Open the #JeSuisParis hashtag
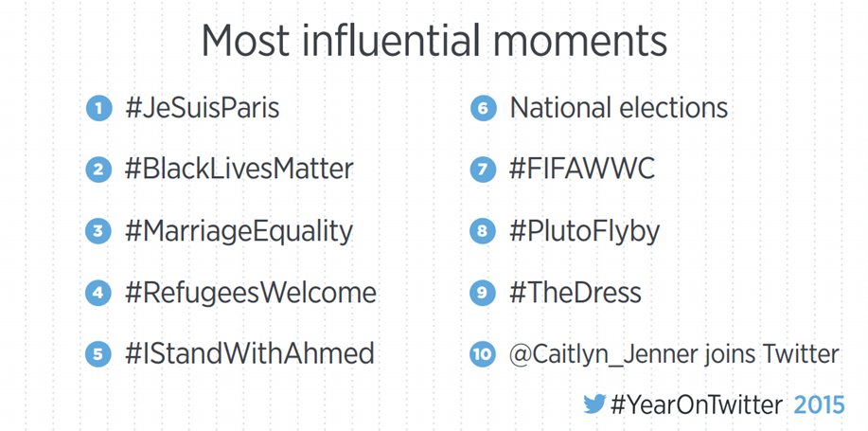Image resolution: width=868 pixels, height=431 pixels. pyautogui.click(x=202, y=108)
